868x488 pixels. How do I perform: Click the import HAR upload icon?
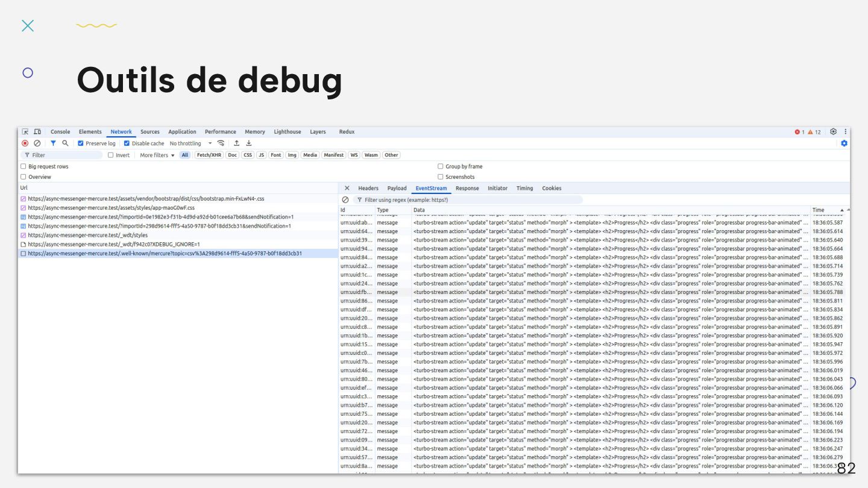pyautogui.click(x=237, y=143)
